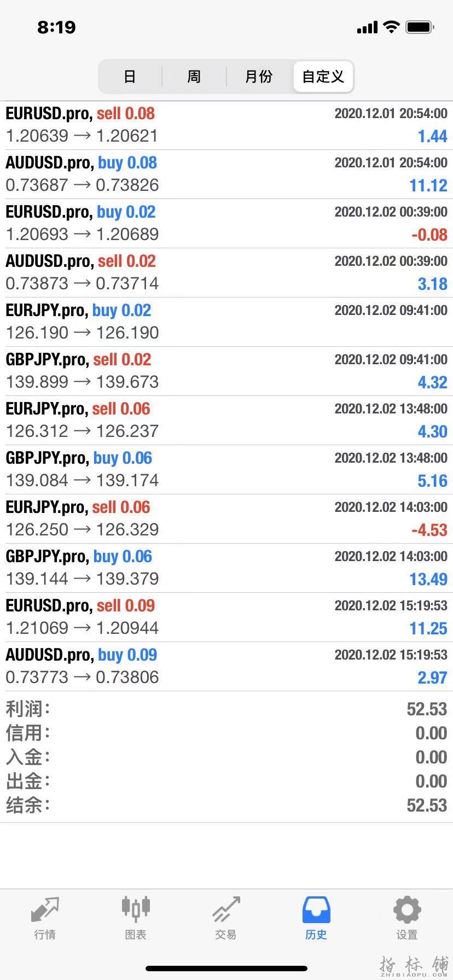Select the 周 period segment
The height and width of the screenshot is (980, 453).
(194, 77)
